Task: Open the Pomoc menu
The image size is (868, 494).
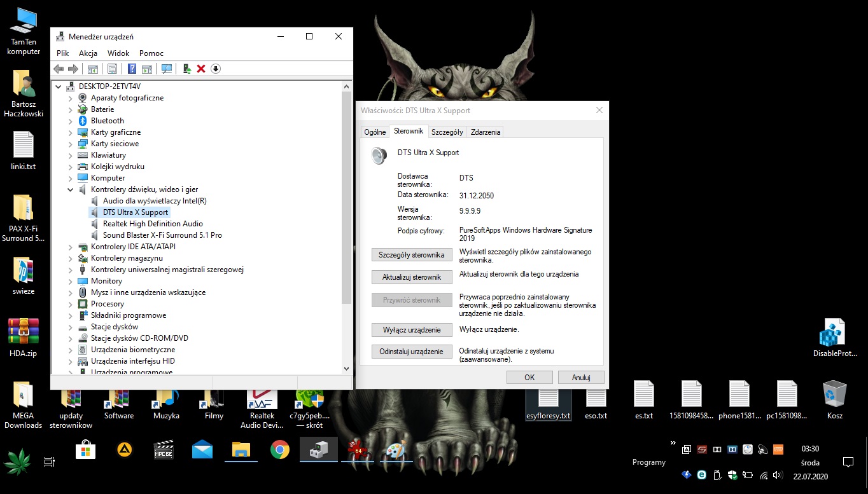Action: 151,53
